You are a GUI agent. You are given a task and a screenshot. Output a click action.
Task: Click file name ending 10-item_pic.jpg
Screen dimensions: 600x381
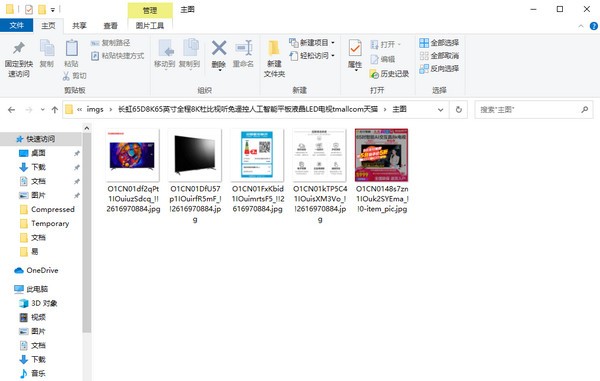tap(382, 199)
